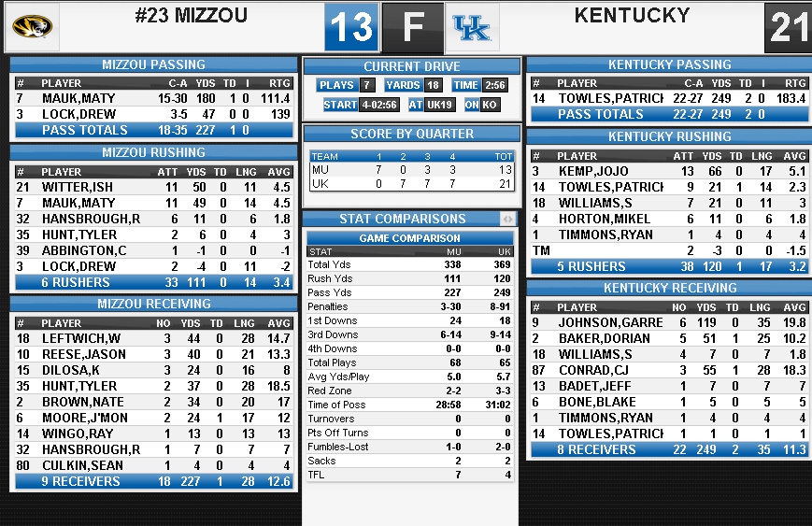Click the Kentucky UK logo
This screenshot has height=526, width=812.
(x=472, y=27)
